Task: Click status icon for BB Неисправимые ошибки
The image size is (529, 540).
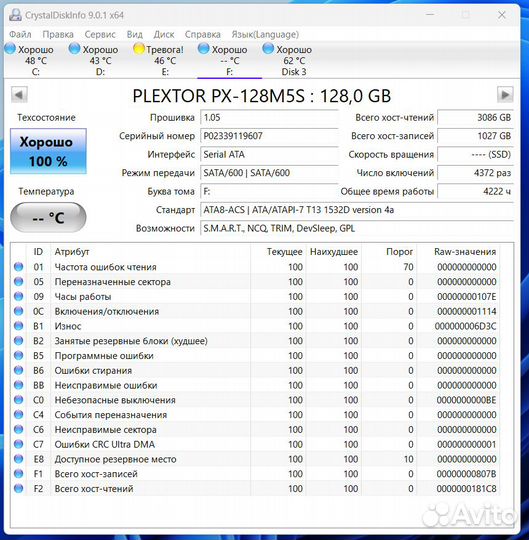Action: (19, 385)
